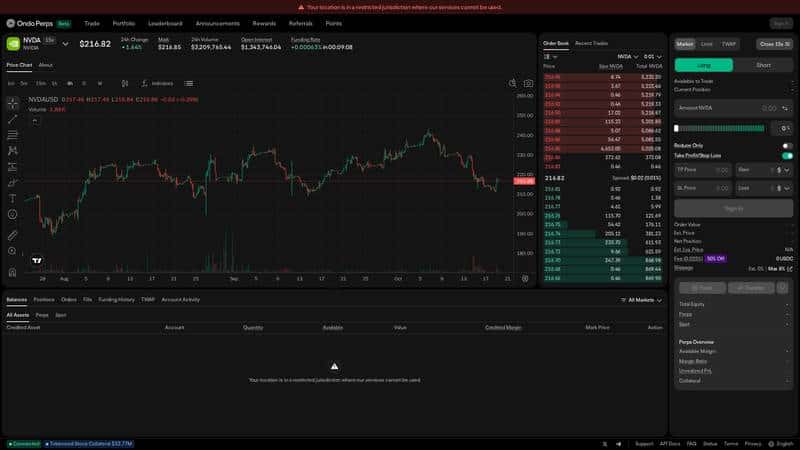Open the API Docs link in footer

(670, 444)
